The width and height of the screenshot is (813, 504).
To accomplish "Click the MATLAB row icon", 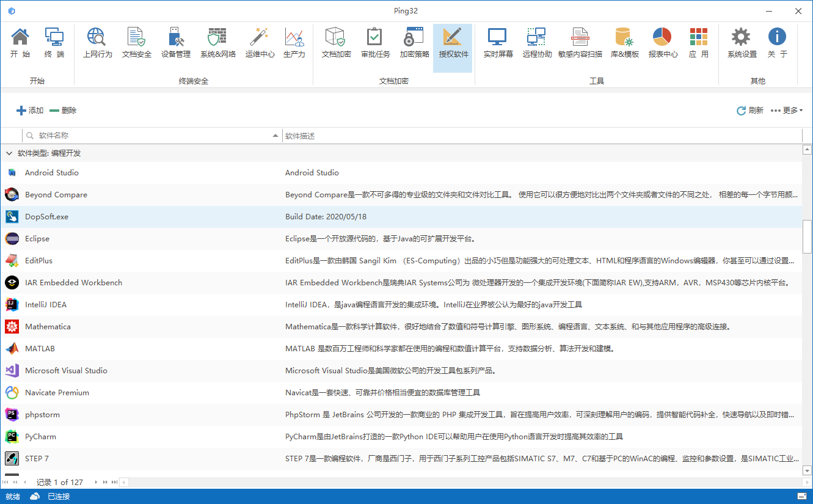I will click(12, 349).
